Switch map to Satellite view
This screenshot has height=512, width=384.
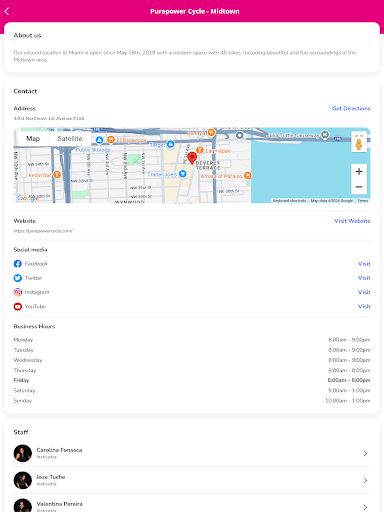click(x=70, y=139)
